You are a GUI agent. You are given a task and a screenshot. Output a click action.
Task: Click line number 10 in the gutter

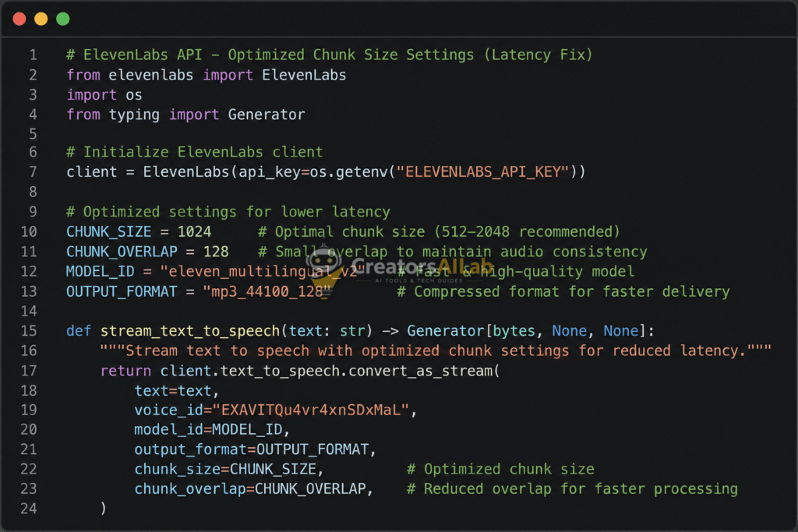[x=29, y=232]
